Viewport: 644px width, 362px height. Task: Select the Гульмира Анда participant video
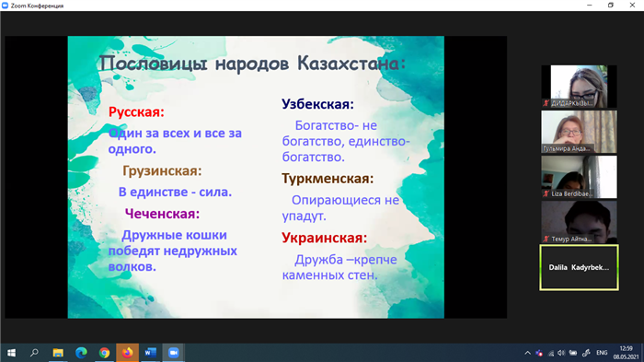[579, 132]
